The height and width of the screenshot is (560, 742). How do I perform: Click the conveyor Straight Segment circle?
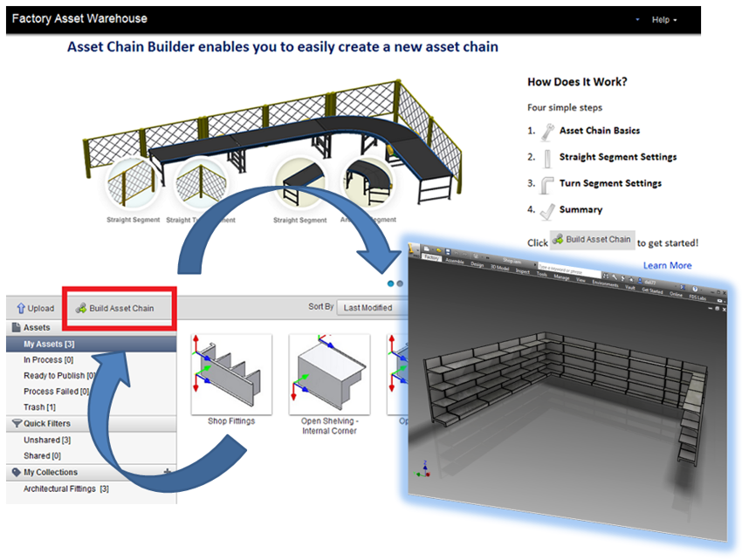click(x=301, y=184)
